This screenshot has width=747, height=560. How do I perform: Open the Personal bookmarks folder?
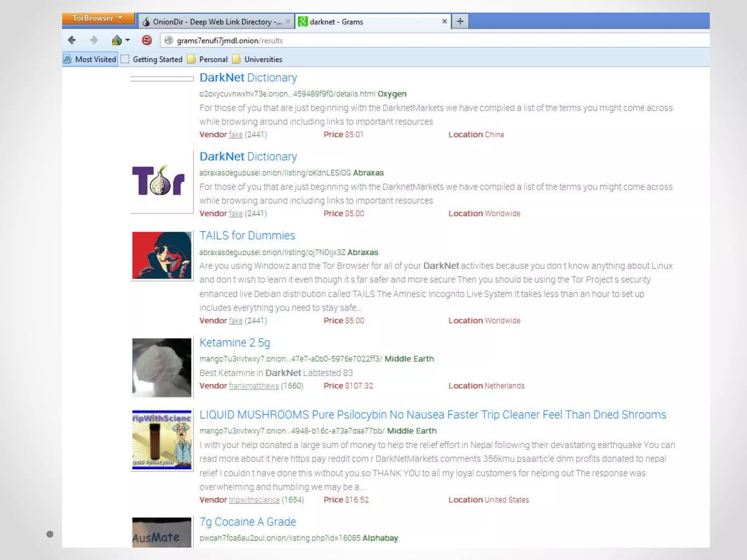click(208, 59)
